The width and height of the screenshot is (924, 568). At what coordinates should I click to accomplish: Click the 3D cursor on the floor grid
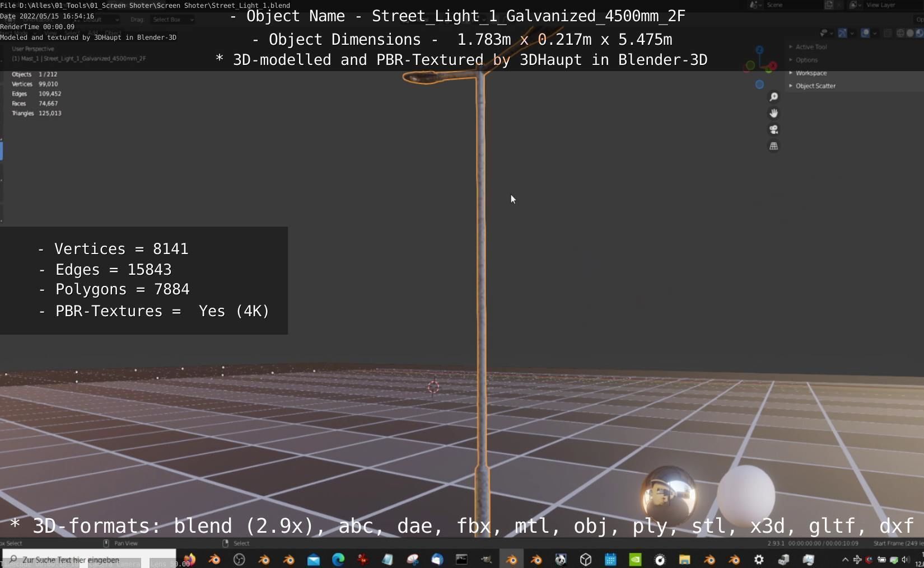[433, 387]
